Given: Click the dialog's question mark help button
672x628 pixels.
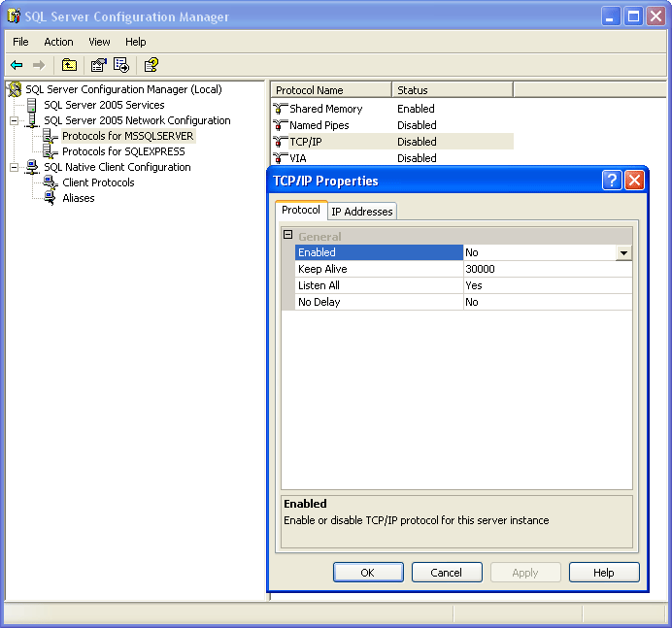Looking at the screenshot, I should coord(612,181).
